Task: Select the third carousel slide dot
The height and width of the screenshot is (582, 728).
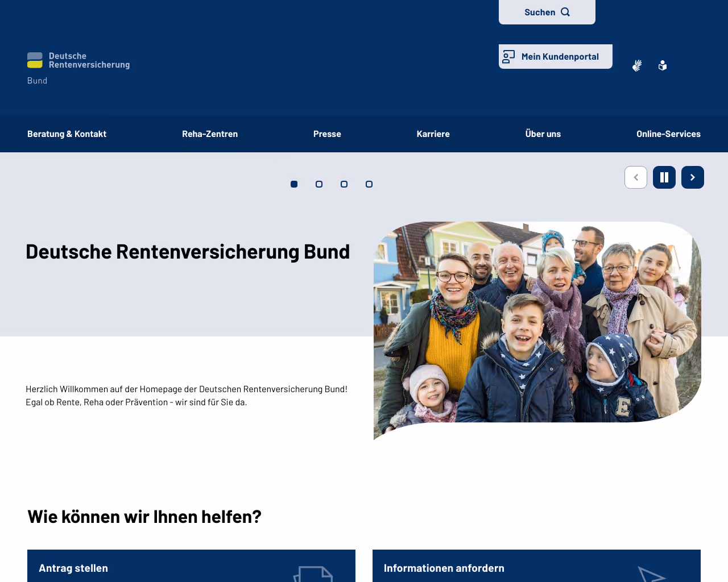Action: (344, 184)
